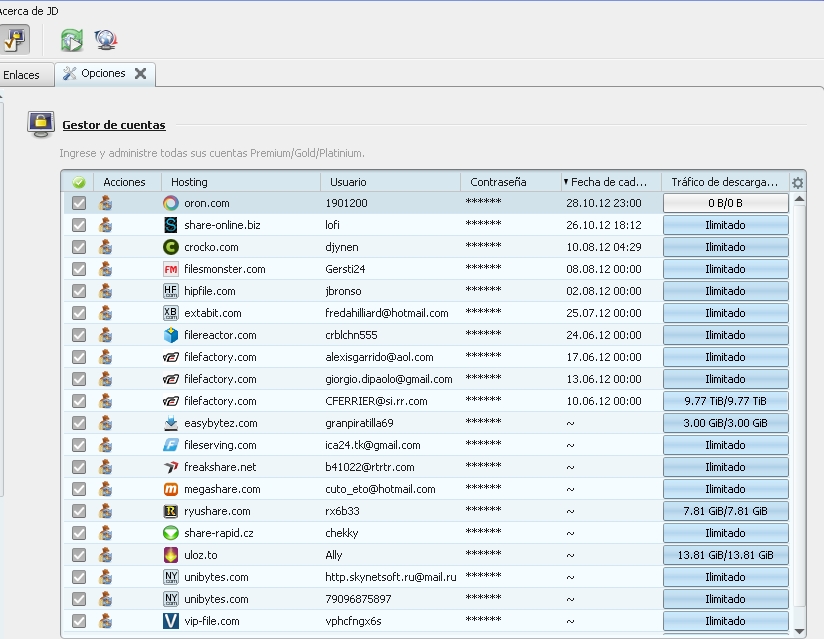Screen dimensions: 824x639
Task: Click account action icon for uloz.to
Action: [105, 555]
